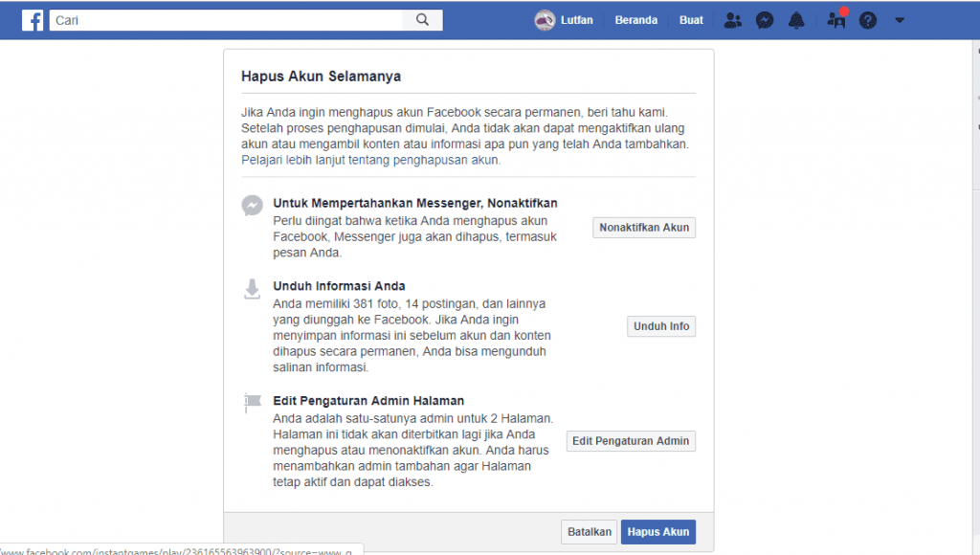Click the Batalkan button
The width and height of the screenshot is (980, 555).
[589, 532]
